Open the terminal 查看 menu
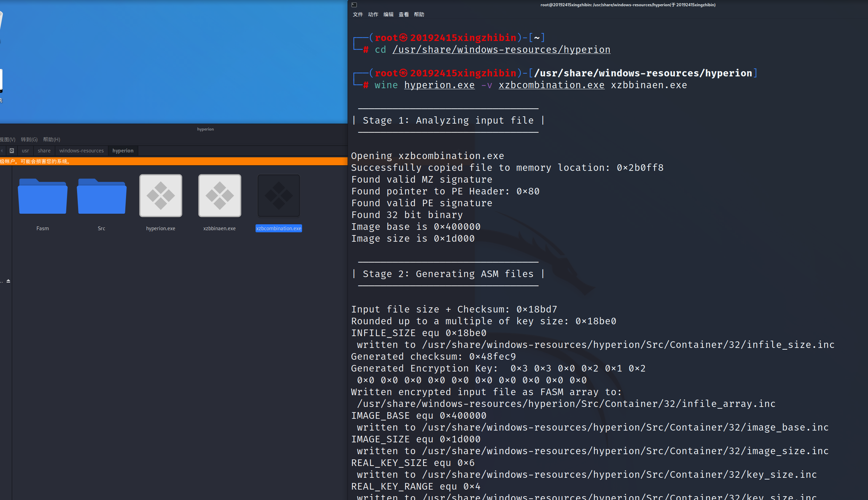Image resolution: width=868 pixels, height=500 pixels. point(403,15)
